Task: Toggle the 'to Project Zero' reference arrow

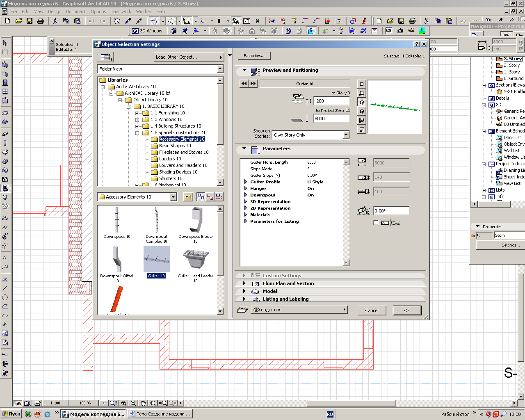Action: pos(348,110)
